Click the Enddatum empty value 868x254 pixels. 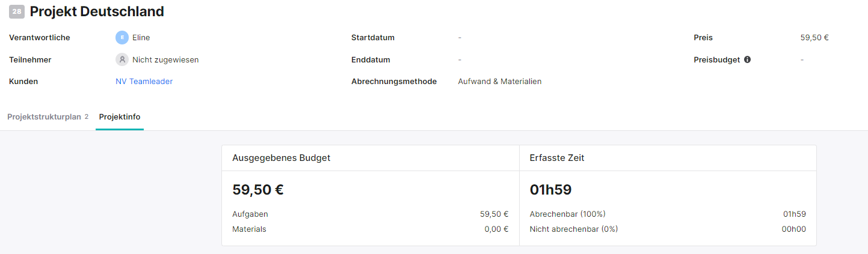[460, 59]
